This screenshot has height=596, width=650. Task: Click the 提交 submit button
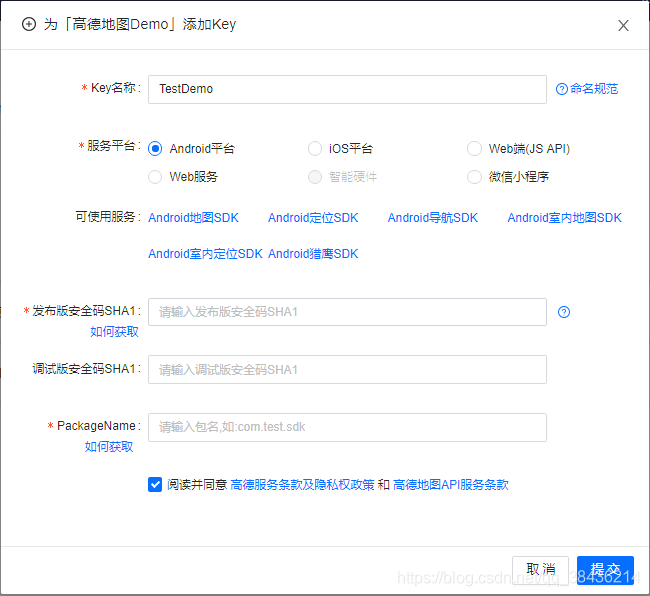coord(605,570)
